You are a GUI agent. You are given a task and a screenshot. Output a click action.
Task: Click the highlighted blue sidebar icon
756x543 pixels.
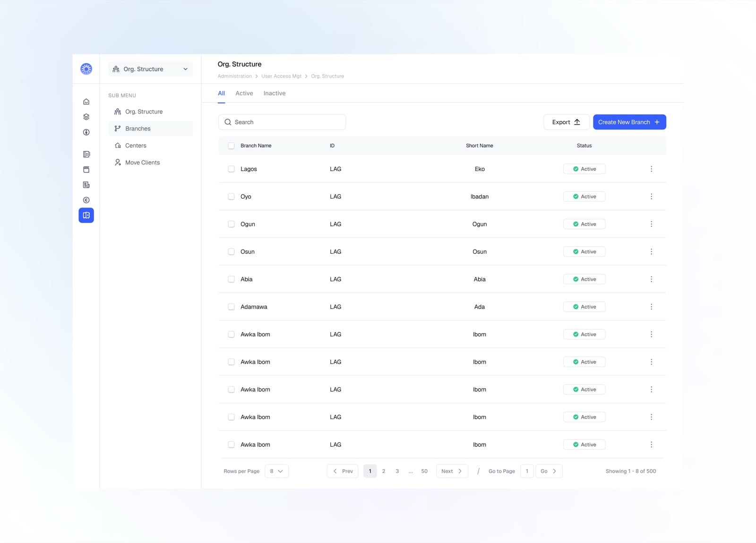coord(86,215)
